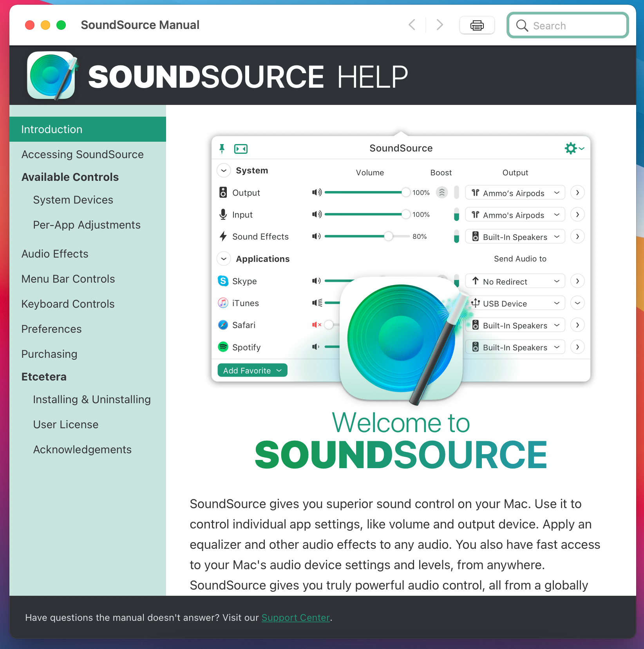Viewport: 644px width, 649px height.
Task: Go back with the left arrow
Action: [412, 25]
